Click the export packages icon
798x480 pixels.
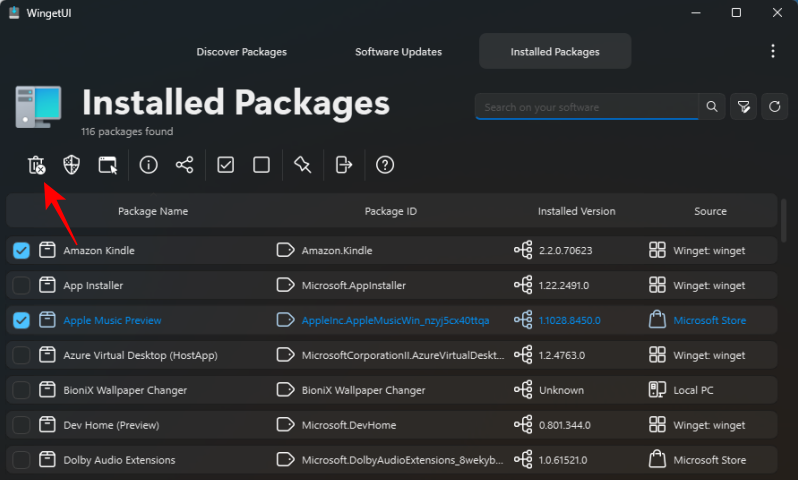[x=344, y=165]
